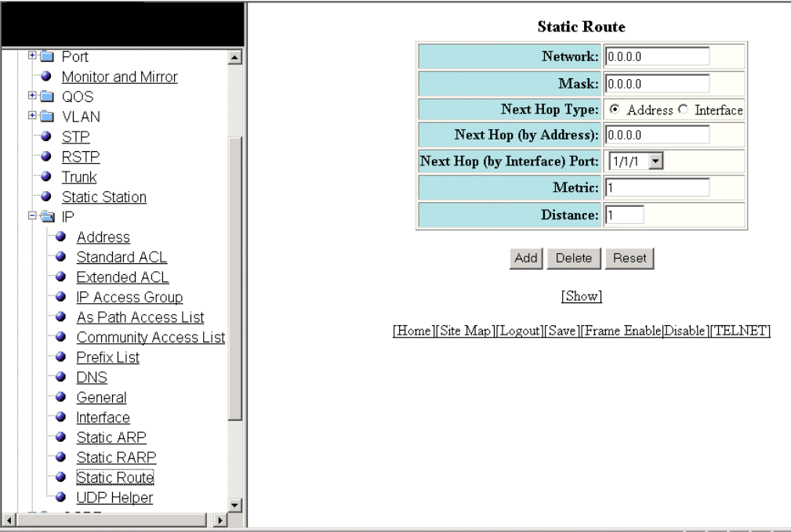
Task: Click the Distance input field
Action: pyautogui.click(x=624, y=215)
